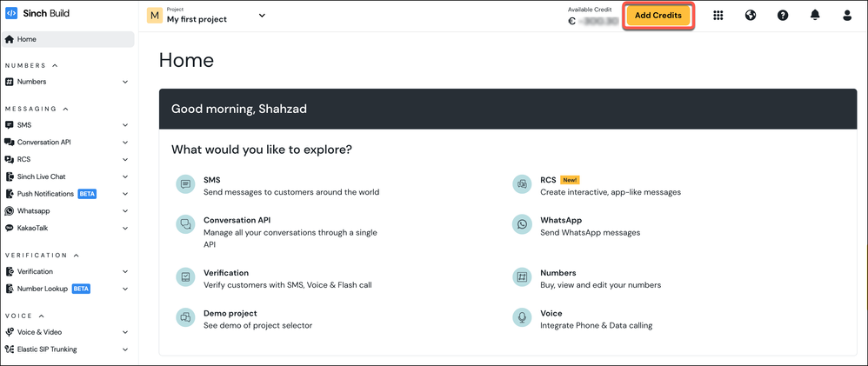Expand the Conversation API sidebar chevron
Image resolution: width=868 pixels, height=366 pixels.
click(x=125, y=143)
